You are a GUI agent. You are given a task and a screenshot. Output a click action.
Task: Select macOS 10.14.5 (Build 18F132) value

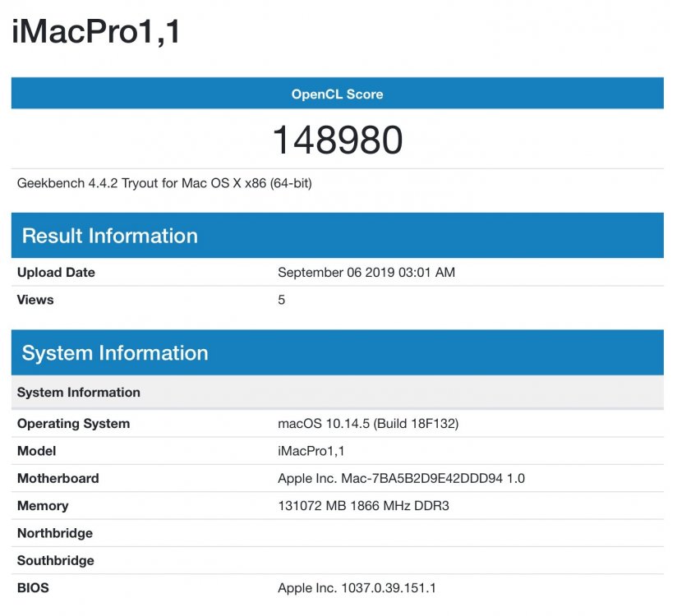click(x=368, y=424)
